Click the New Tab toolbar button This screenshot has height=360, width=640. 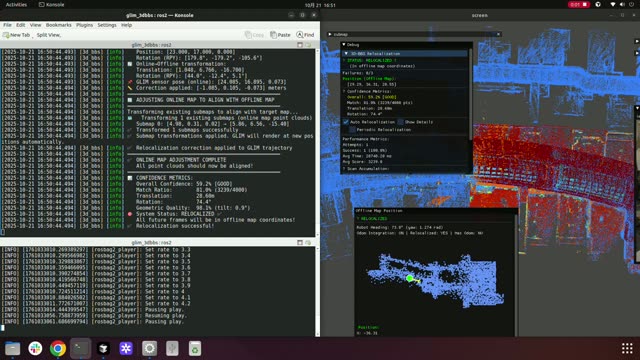click(x=16, y=35)
